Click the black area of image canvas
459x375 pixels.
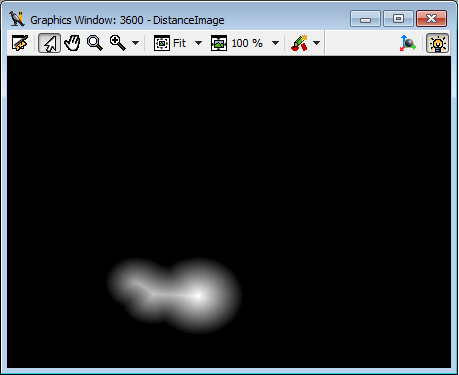(229, 150)
